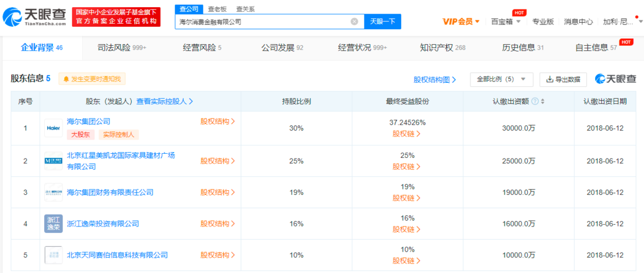Open the 北京天同赛伯 company logo
This screenshot has width=644, height=273.
point(54,255)
